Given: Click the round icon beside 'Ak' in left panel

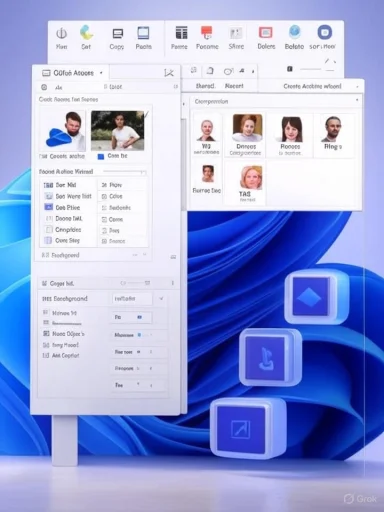Looking at the screenshot, I should [x=44, y=87].
